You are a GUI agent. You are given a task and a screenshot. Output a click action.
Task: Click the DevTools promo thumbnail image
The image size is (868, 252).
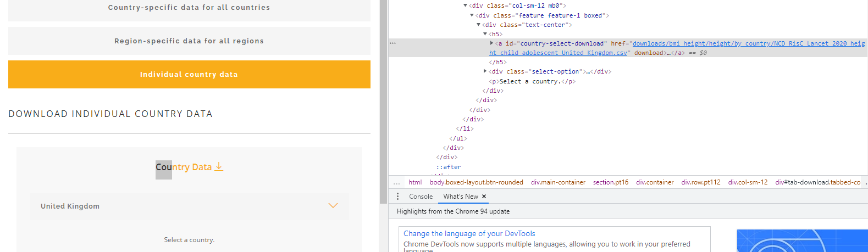(801, 240)
